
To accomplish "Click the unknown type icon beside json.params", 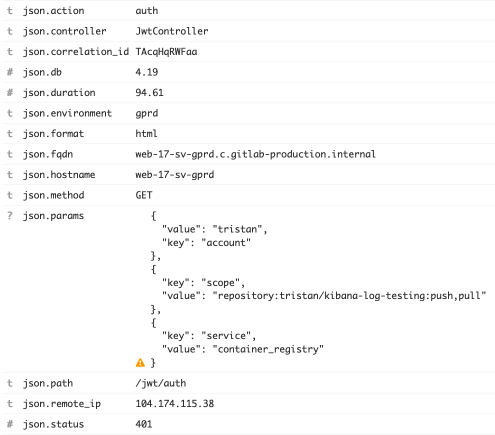I will tap(10, 216).
